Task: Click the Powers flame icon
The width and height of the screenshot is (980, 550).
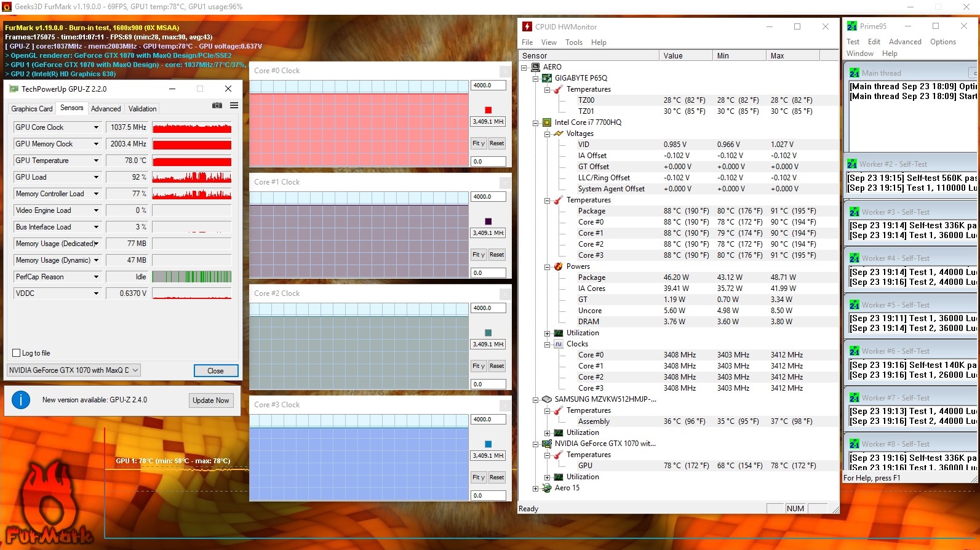Action: [559, 266]
